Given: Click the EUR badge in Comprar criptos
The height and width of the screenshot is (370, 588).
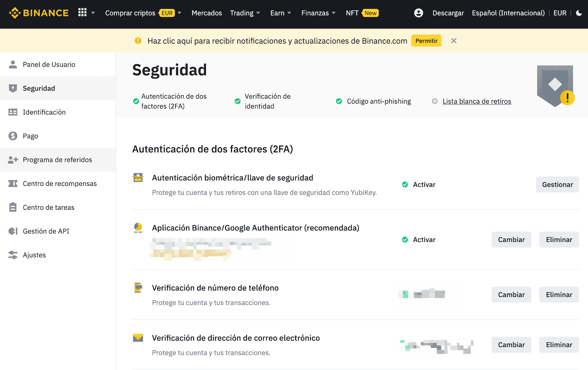Looking at the screenshot, I should pos(167,13).
